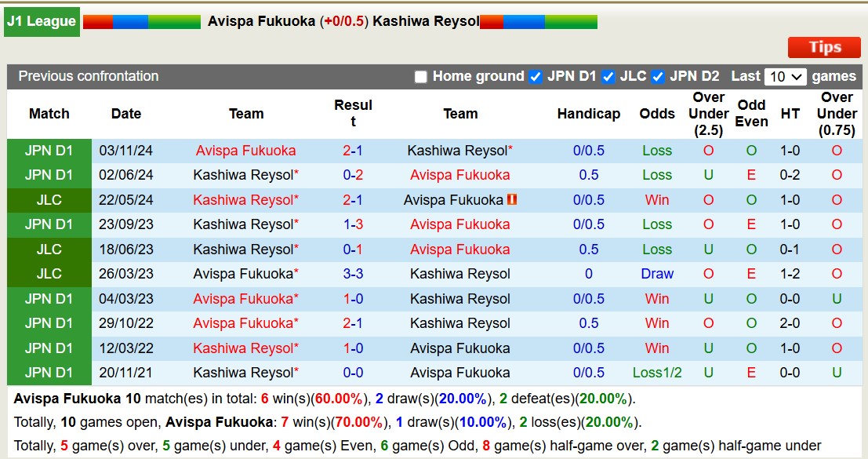Click the JPN D1 label on the first match row
868x459 pixels.
[x=49, y=150]
